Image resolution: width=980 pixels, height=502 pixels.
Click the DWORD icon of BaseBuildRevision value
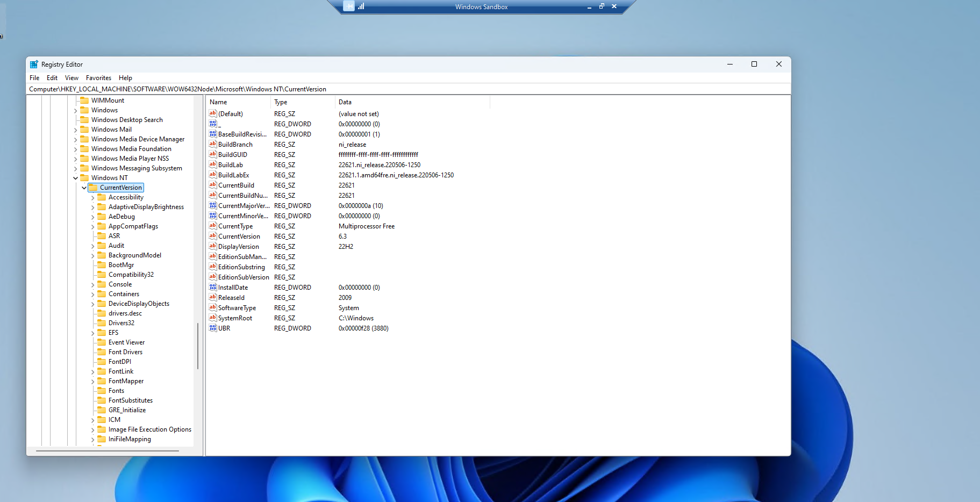pos(213,134)
